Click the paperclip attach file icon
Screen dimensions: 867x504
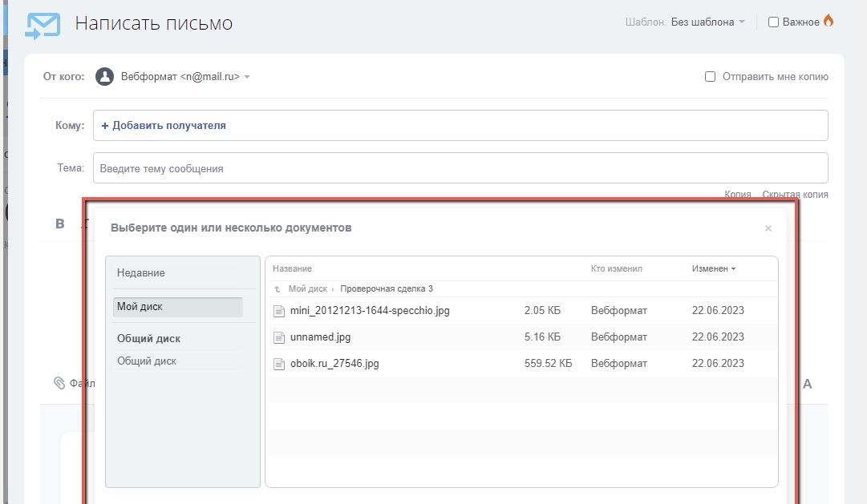[x=59, y=383]
